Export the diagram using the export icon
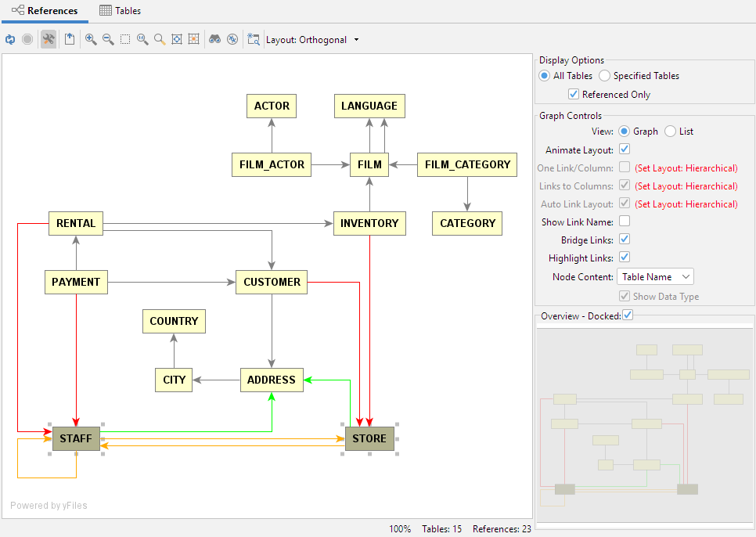The height and width of the screenshot is (537, 756). pyautogui.click(x=70, y=39)
